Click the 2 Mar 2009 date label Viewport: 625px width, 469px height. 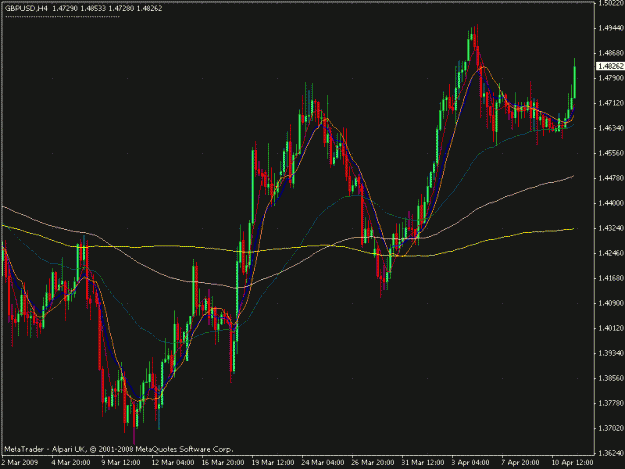coord(20,463)
